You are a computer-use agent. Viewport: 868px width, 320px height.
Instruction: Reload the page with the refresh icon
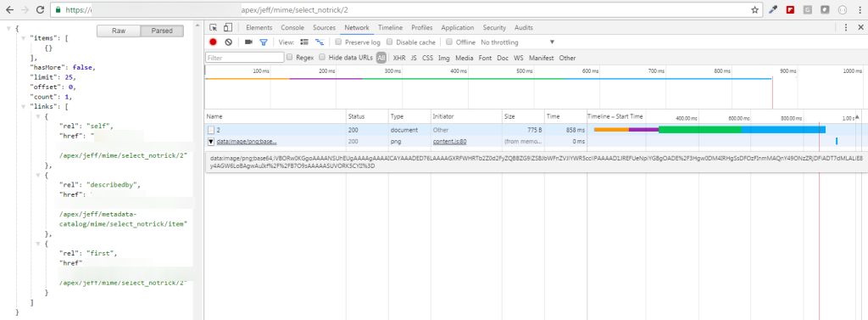click(41, 10)
